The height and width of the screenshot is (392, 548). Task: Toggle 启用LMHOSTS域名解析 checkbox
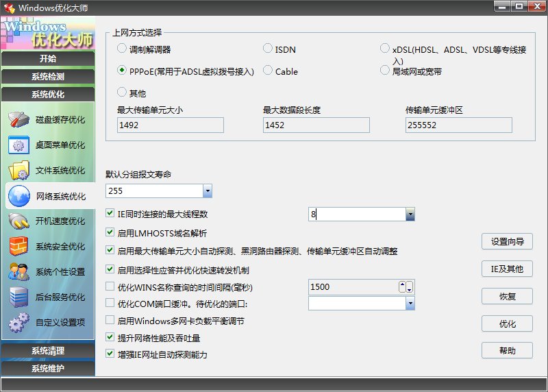[x=110, y=232]
